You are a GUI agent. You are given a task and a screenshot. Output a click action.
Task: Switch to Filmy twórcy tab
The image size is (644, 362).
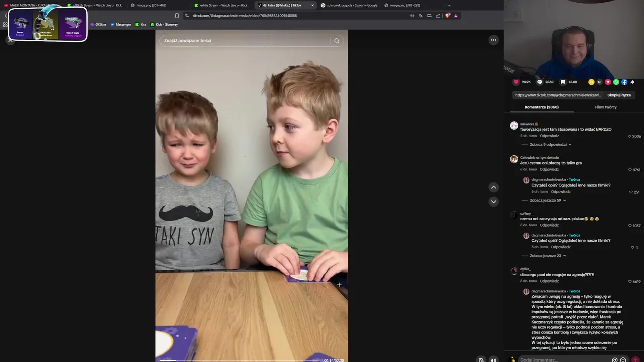(606, 107)
